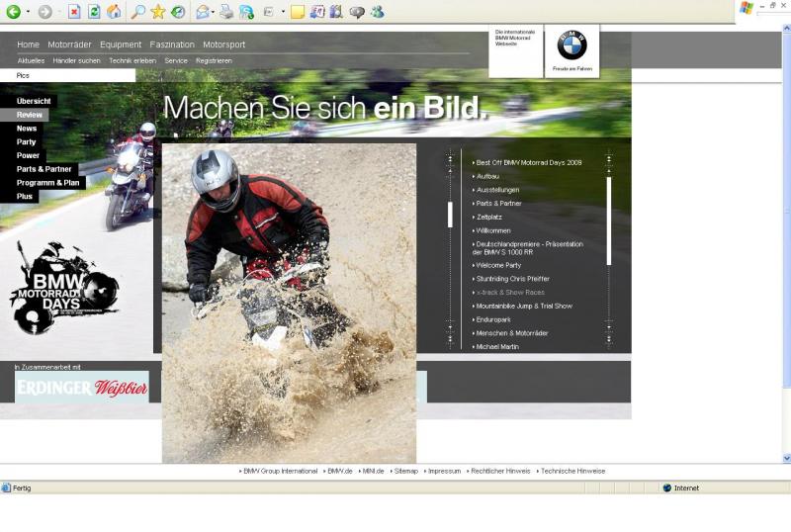Open the Enduropark gallery entry
Screen dimensions: 791x532
[492, 319]
